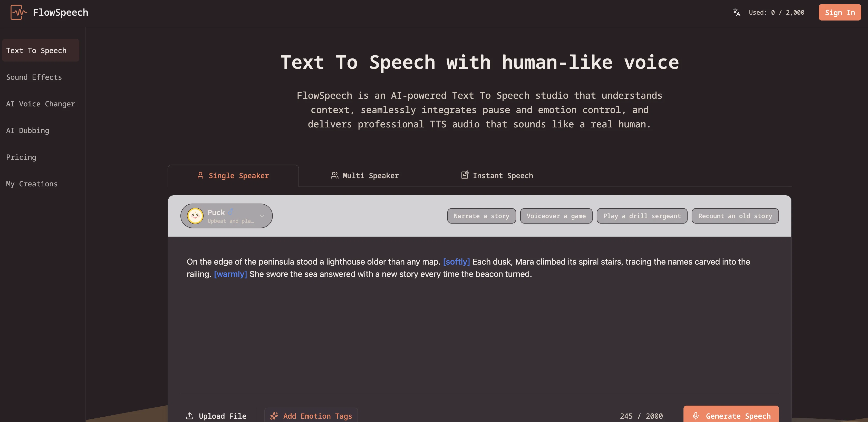Click the [softly] emotion tag in text

click(456, 262)
